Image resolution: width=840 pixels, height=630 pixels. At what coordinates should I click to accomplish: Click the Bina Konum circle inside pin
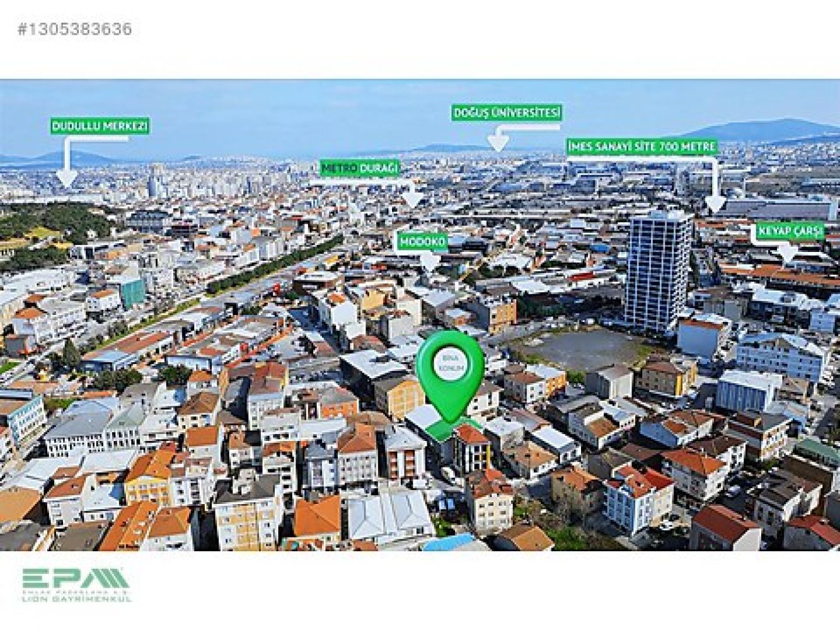(449, 365)
